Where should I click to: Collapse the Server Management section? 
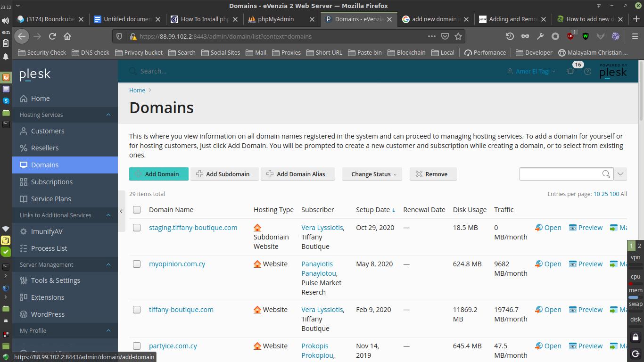point(108,264)
